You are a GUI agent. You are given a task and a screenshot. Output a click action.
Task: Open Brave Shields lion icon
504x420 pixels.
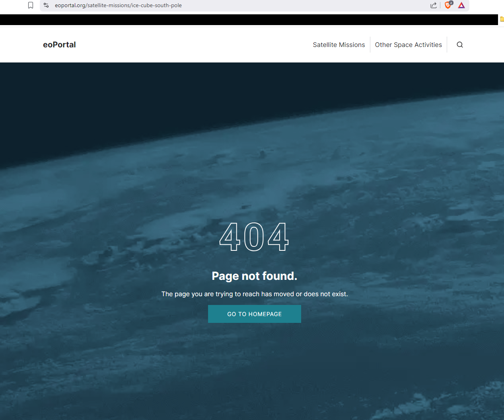(x=448, y=5)
